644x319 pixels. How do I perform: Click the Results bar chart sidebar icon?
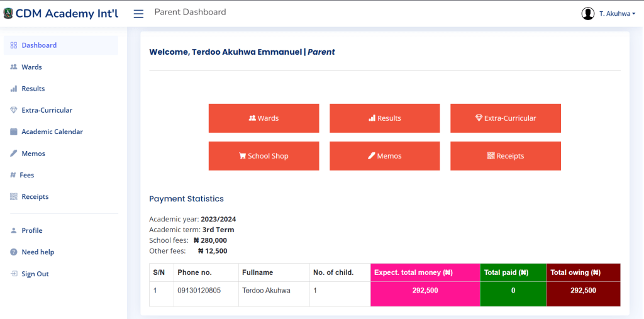point(14,89)
